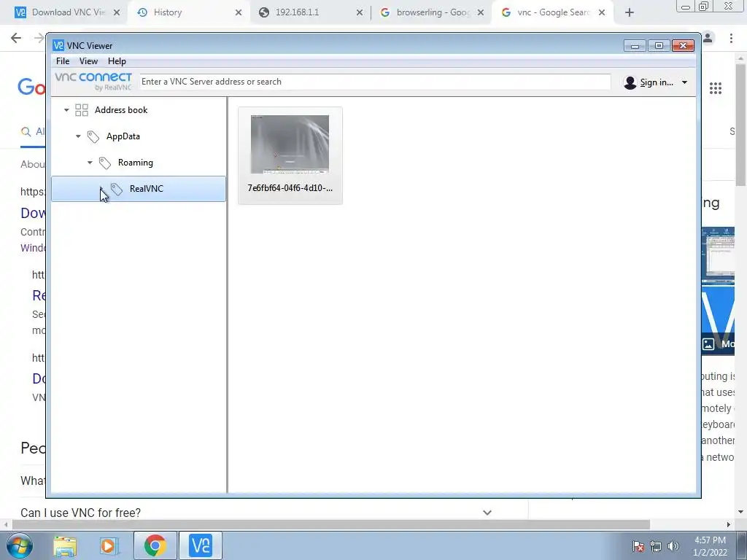
Task: Switch to vnc - Google Search tab
Action: [553, 12]
